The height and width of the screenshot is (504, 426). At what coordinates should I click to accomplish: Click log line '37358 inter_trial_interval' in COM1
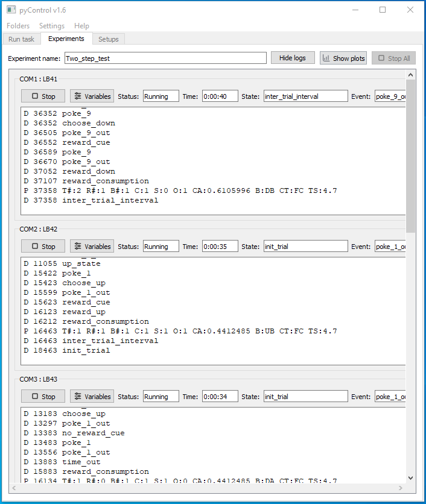pyautogui.click(x=91, y=200)
